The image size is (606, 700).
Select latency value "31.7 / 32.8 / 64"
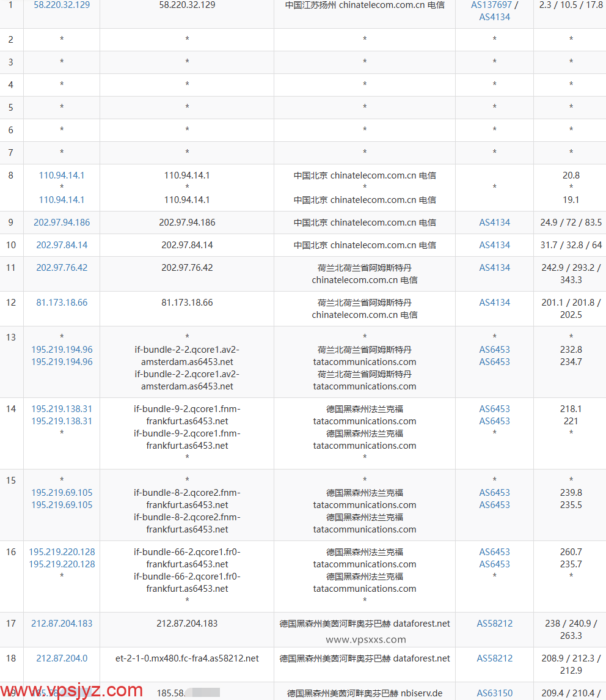tap(571, 245)
